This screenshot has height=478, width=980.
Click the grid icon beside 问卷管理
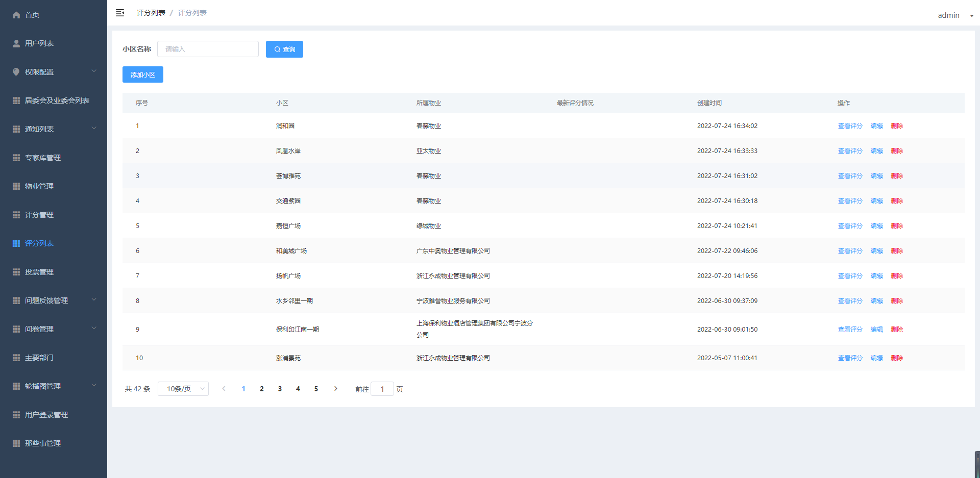[x=16, y=329]
